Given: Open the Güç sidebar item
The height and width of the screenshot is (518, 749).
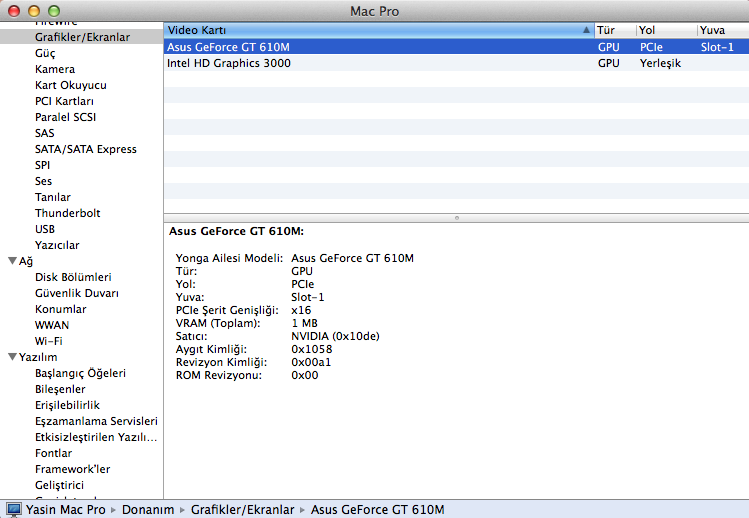Looking at the screenshot, I should coord(45,53).
